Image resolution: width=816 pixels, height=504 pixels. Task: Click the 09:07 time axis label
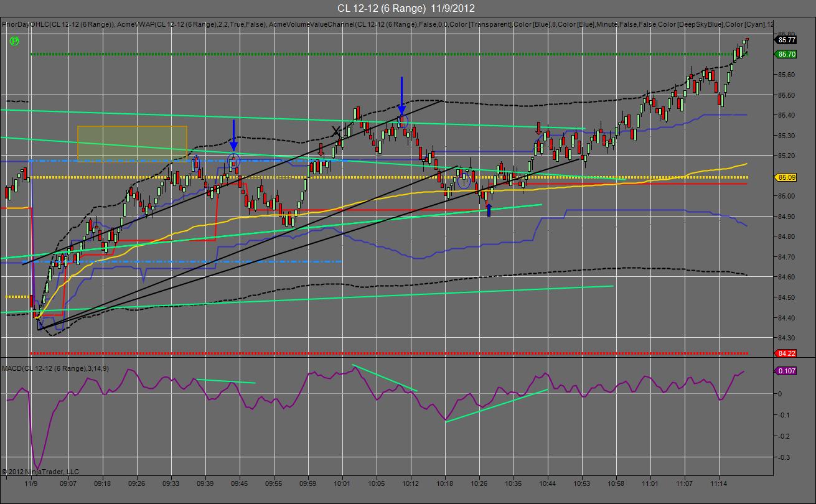click(68, 483)
